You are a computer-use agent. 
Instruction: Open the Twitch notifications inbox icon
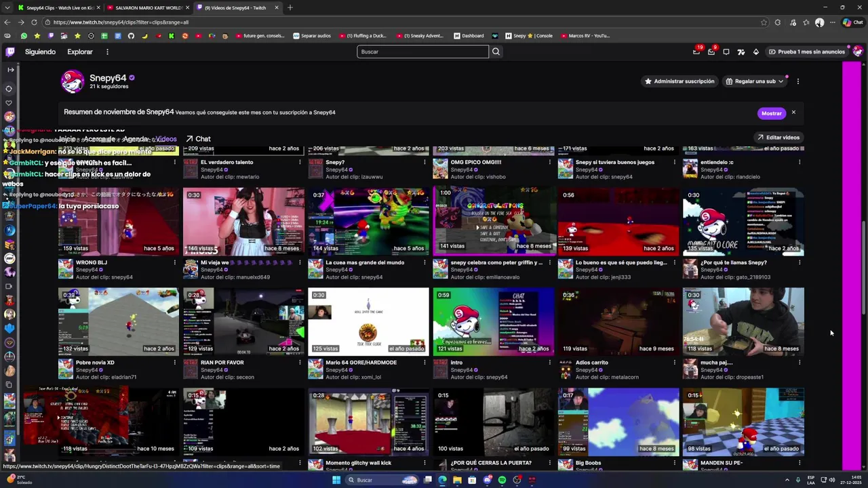point(711,52)
